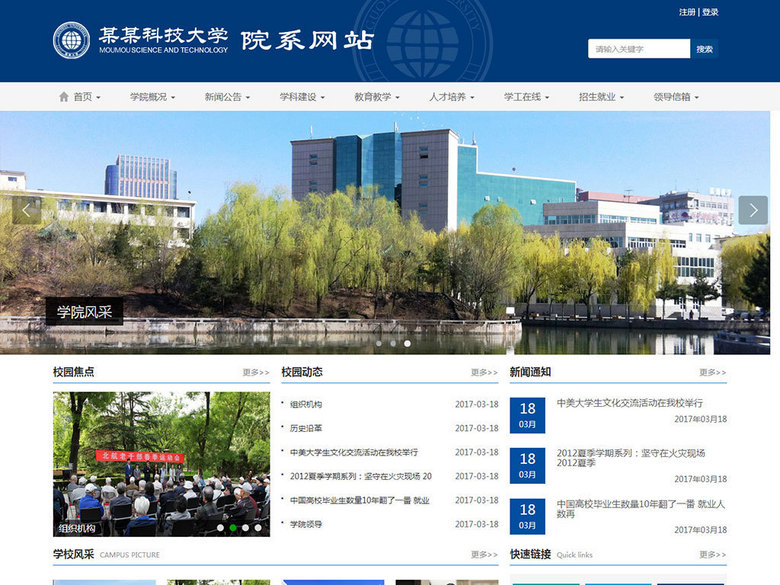Viewport: 780px width, 585px height.
Task: Open 2012夏季学期系列 headline in 新闻通知
Action: [x=630, y=458]
